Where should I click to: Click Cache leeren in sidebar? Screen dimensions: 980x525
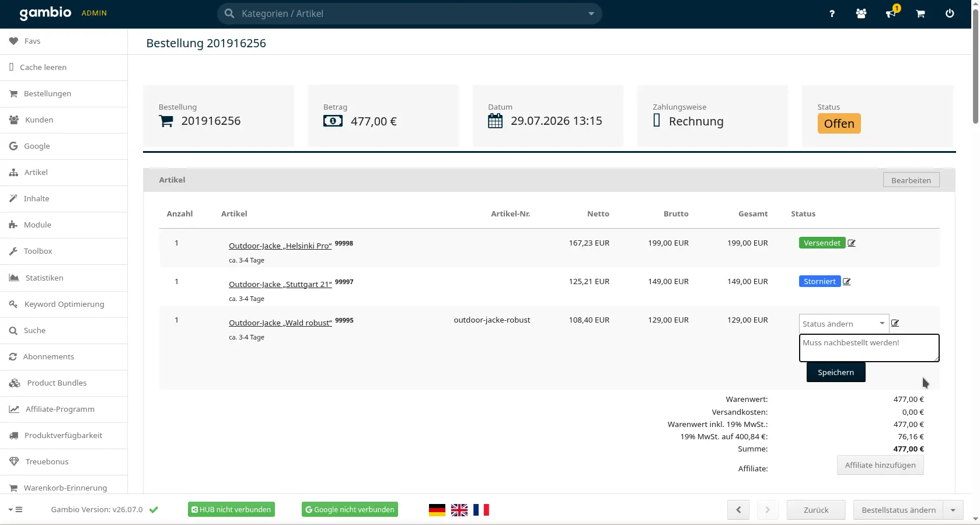[64, 68]
